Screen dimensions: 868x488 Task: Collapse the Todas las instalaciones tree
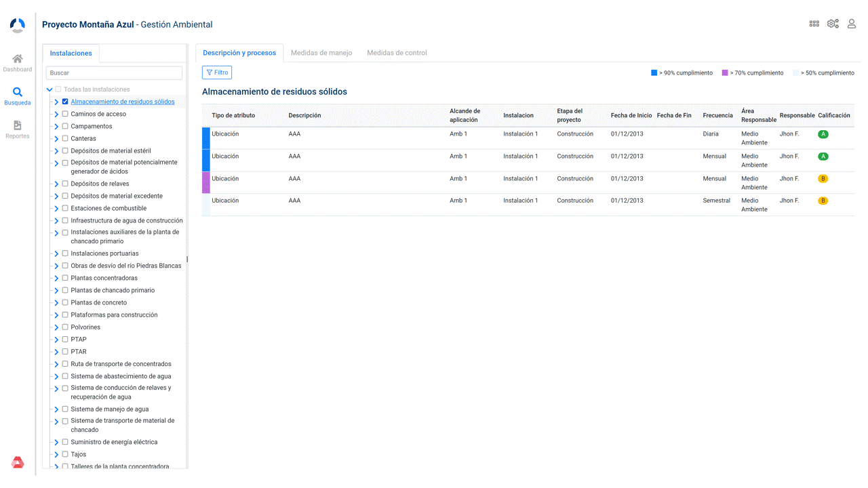pos(50,89)
